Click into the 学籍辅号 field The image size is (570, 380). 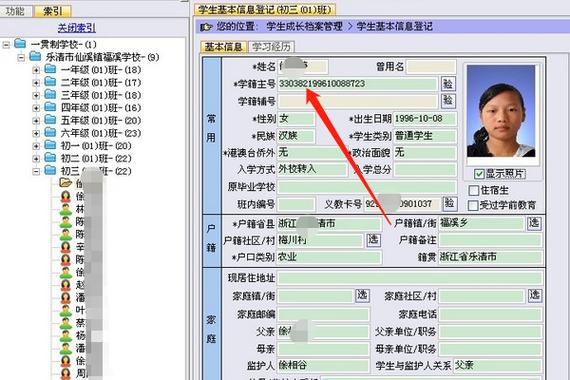(x=357, y=101)
